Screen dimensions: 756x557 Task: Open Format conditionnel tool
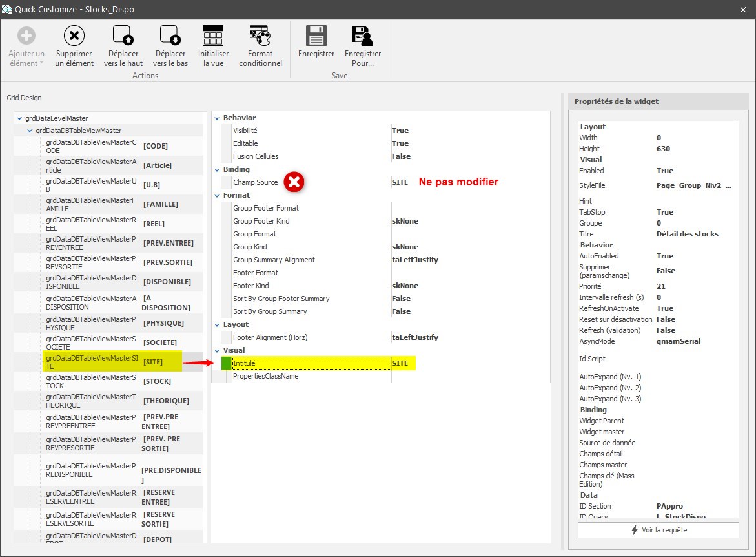point(260,36)
